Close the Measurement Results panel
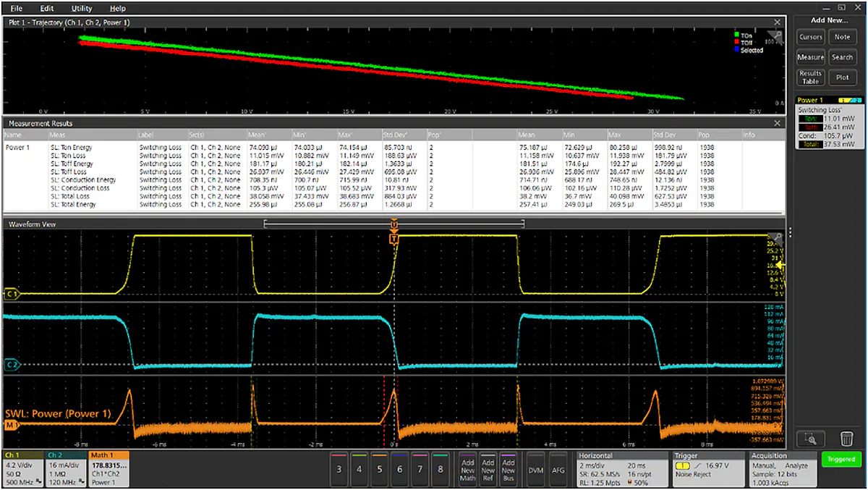 (778, 124)
